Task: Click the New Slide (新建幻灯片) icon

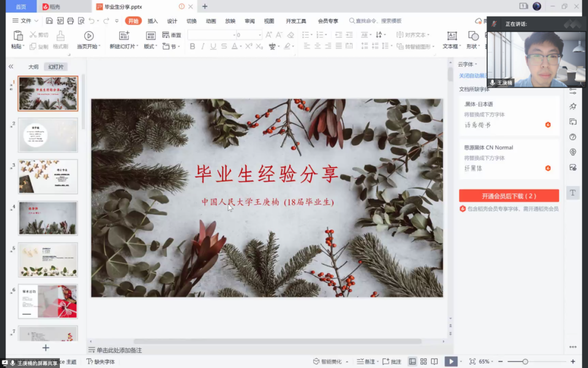Action: coord(124,36)
